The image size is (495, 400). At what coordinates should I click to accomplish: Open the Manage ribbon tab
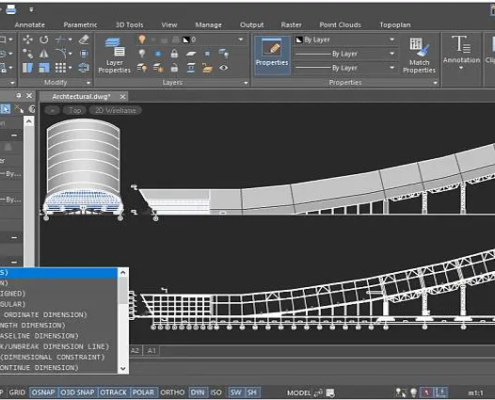pyautogui.click(x=208, y=25)
